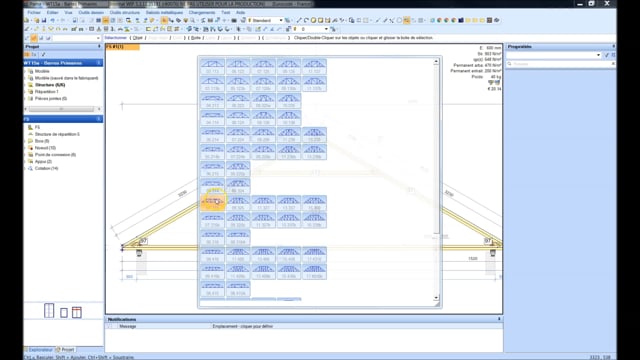Expand the Structure (6/6) tree node
640x360 pixels.
pyautogui.click(x=26, y=85)
